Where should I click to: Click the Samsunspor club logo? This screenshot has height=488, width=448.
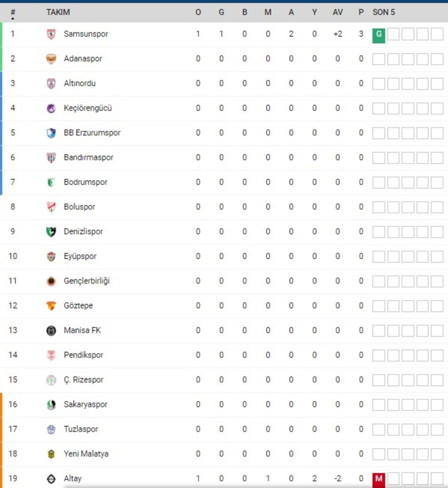pos(51,34)
